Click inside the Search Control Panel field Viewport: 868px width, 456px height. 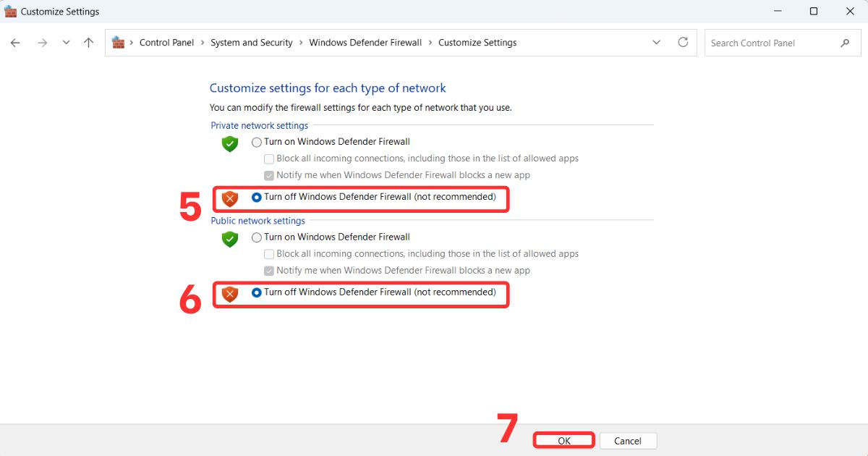point(774,43)
